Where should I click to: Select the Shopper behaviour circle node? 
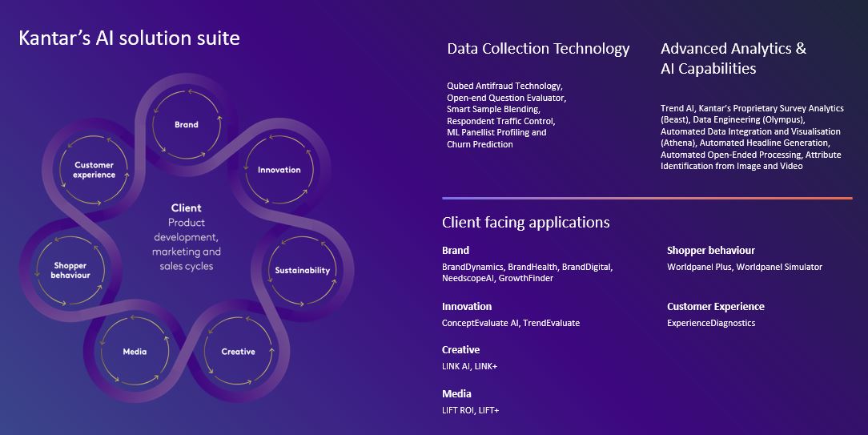click(x=71, y=270)
